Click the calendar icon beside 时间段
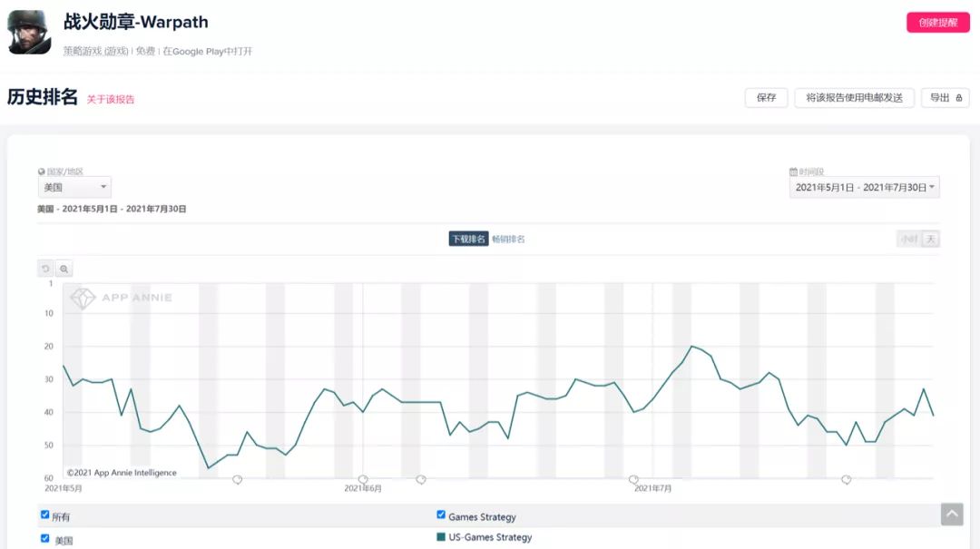 [793, 172]
